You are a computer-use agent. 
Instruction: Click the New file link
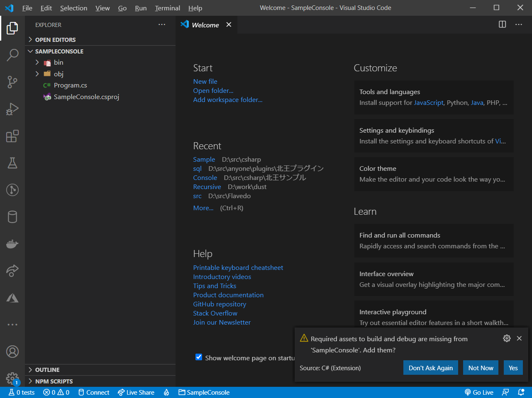[205, 81]
